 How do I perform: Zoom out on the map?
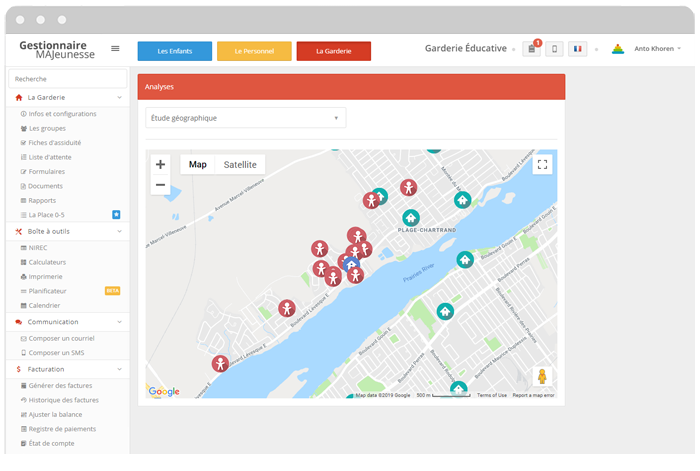(160, 185)
